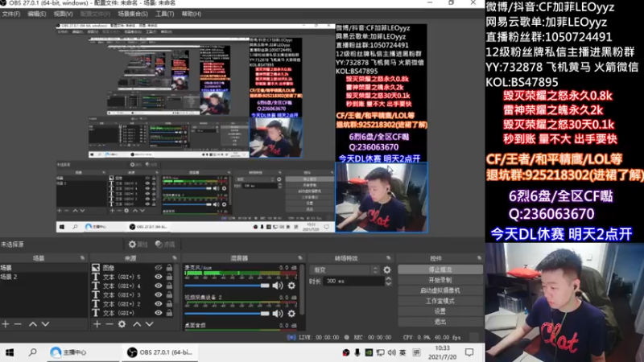The width and height of the screenshot is (644, 362).
Task: Adjust the 麦克风/Aux volume slider
Action: (x=227, y=286)
